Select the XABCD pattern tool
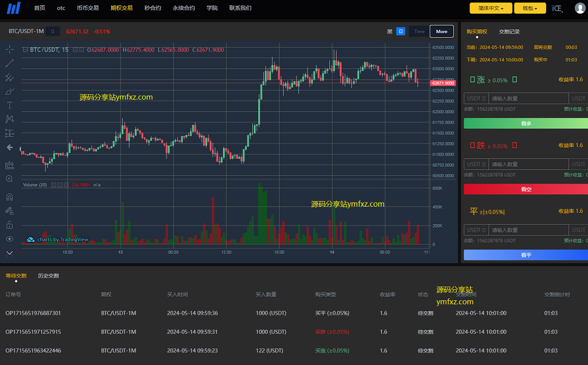The height and width of the screenshot is (365, 588). coord(9,119)
